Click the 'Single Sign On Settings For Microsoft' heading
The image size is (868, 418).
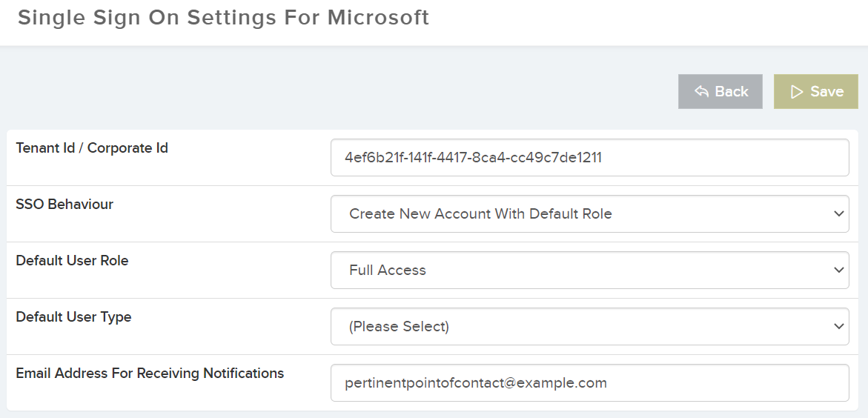[223, 18]
